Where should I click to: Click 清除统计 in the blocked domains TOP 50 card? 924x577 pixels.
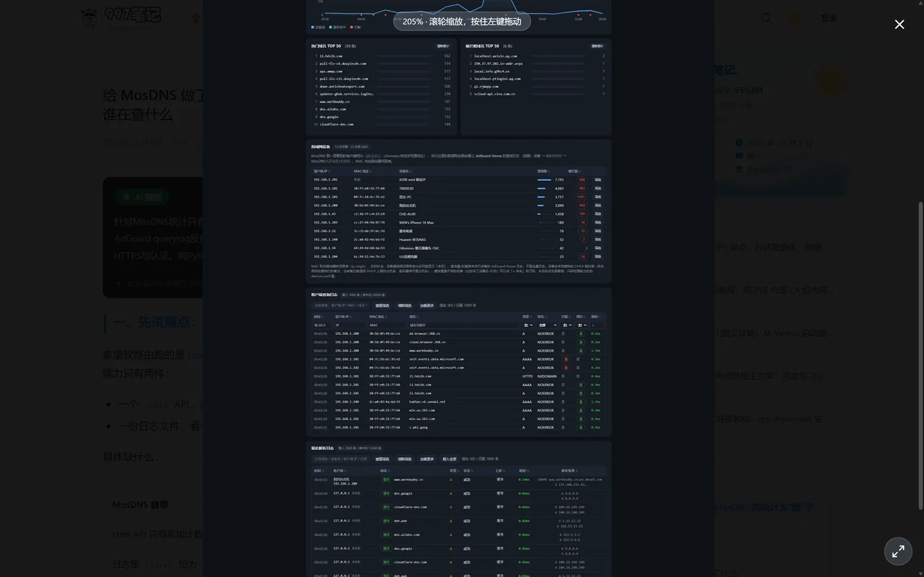(x=597, y=46)
